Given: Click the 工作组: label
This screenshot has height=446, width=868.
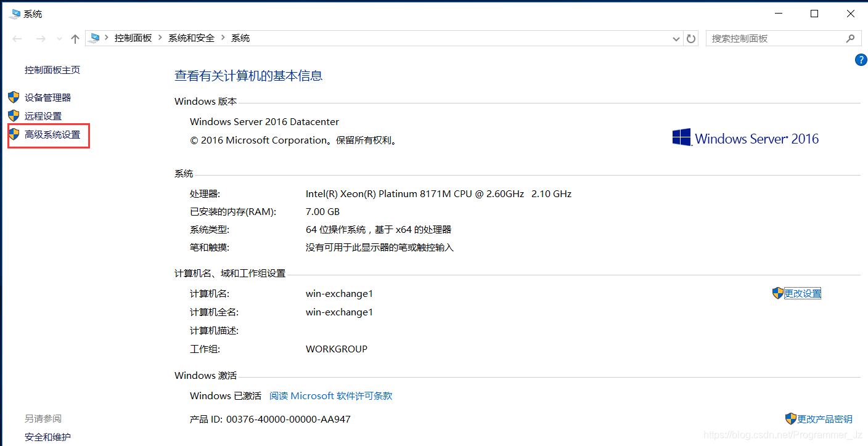Looking at the screenshot, I should click(x=205, y=349).
